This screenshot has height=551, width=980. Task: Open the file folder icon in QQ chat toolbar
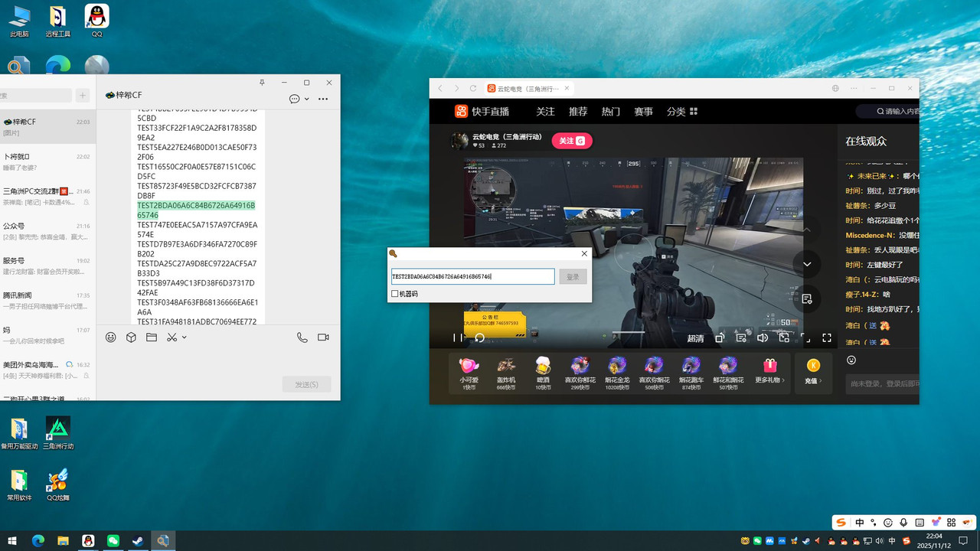pyautogui.click(x=152, y=337)
